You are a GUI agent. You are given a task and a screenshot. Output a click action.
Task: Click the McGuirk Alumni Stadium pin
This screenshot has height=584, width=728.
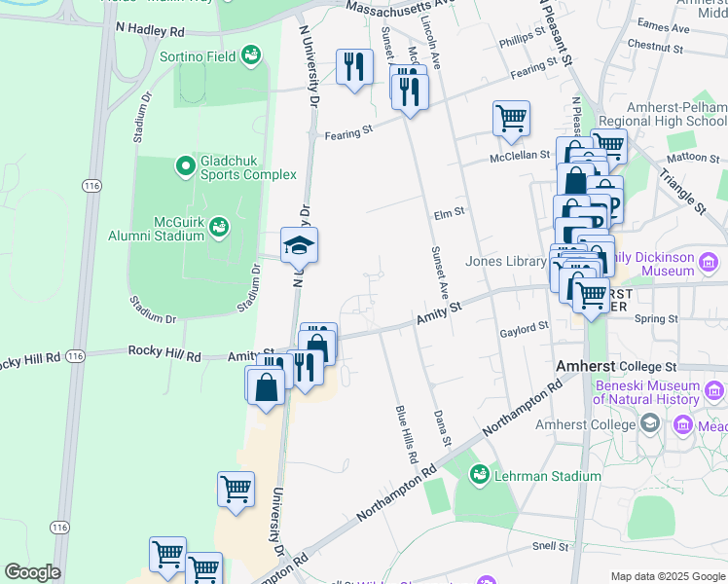click(x=219, y=228)
